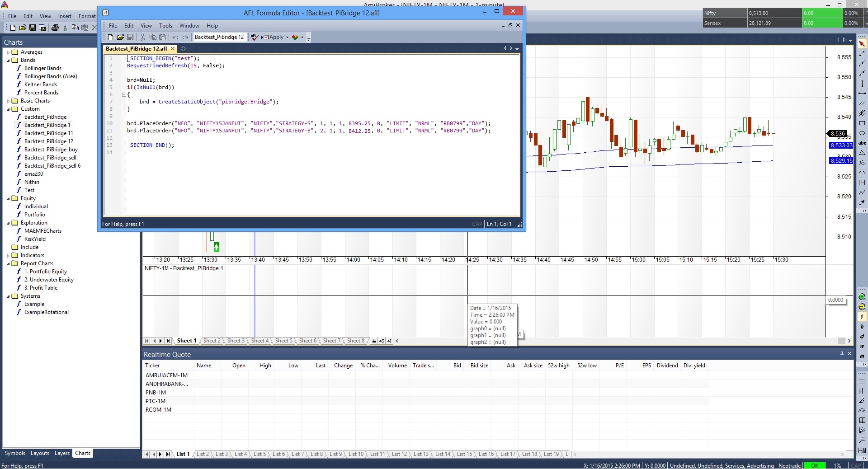The height and width of the screenshot is (469, 868).
Task: Select Backtest_PiBridge_buy formula
Action: click(51, 150)
